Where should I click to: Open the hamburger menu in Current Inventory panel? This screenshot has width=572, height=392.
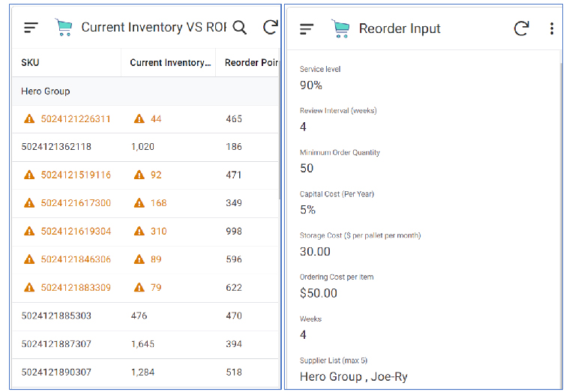click(x=31, y=28)
